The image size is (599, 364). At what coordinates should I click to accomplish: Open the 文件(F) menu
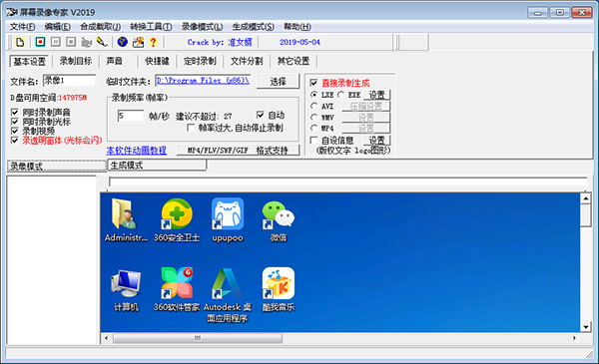coord(22,27)
